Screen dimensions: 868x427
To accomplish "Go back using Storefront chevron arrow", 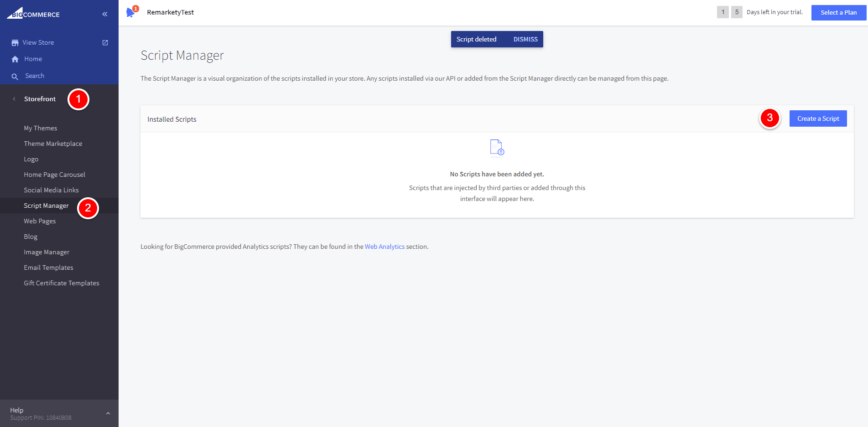I will click(x=14, y=99).
